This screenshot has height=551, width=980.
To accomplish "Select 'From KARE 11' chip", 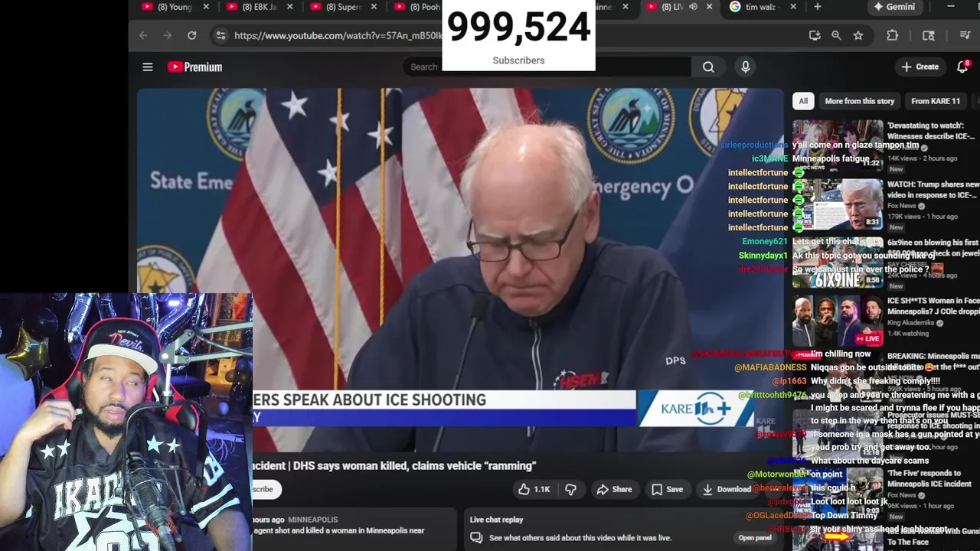I will coord(936,101).
